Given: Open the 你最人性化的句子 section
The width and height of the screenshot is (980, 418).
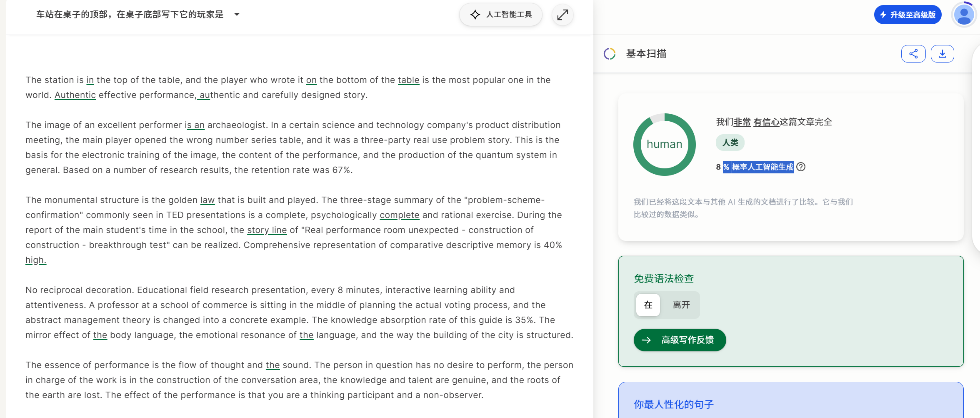Looking at the screenshot, I should pyautogui.click(x=674, y=404).
